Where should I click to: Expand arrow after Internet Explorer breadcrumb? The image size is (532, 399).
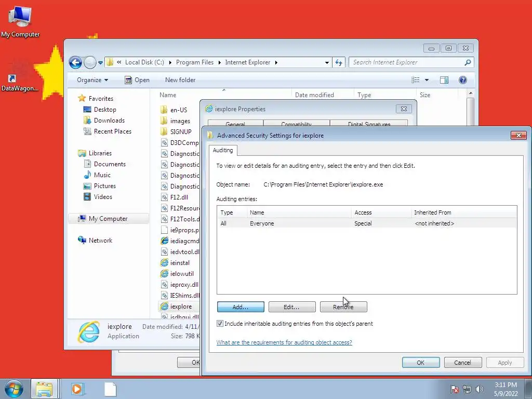point(276,62)
